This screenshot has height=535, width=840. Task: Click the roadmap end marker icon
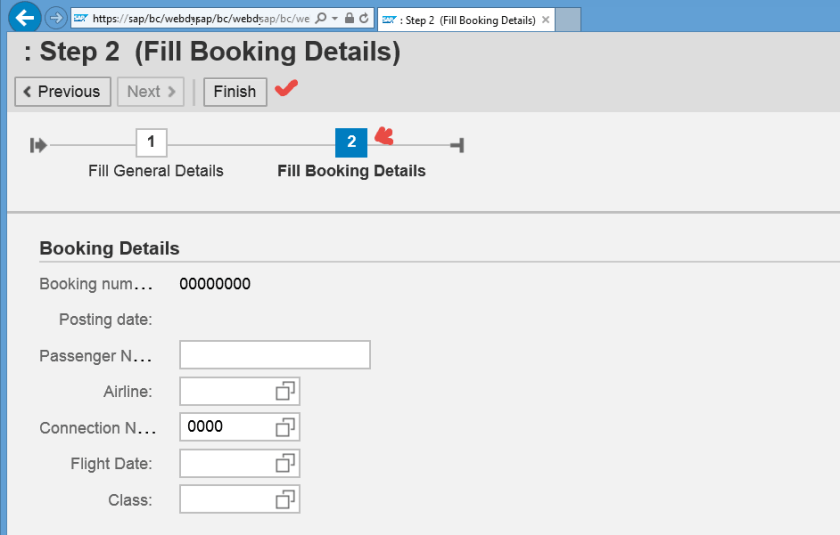click(458, 145)
